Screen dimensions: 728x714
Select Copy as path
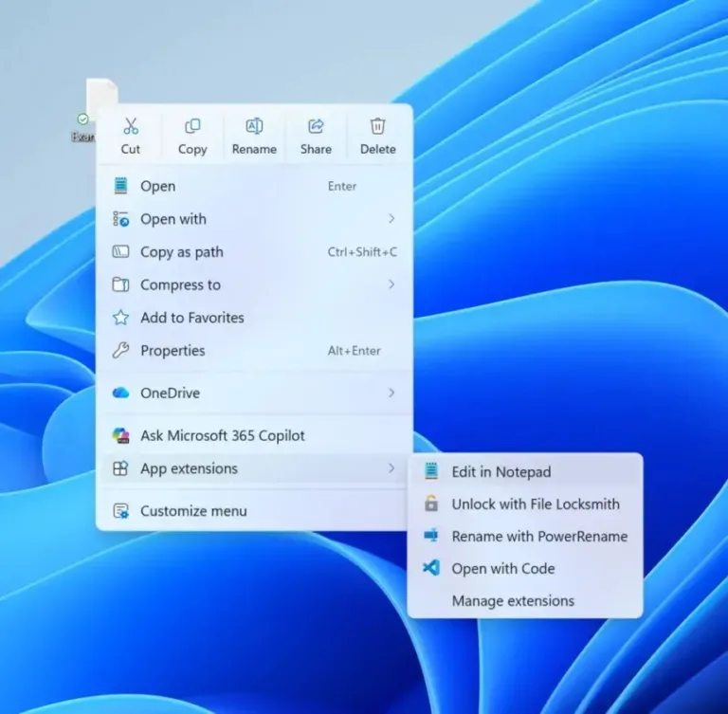click(254, 252)
